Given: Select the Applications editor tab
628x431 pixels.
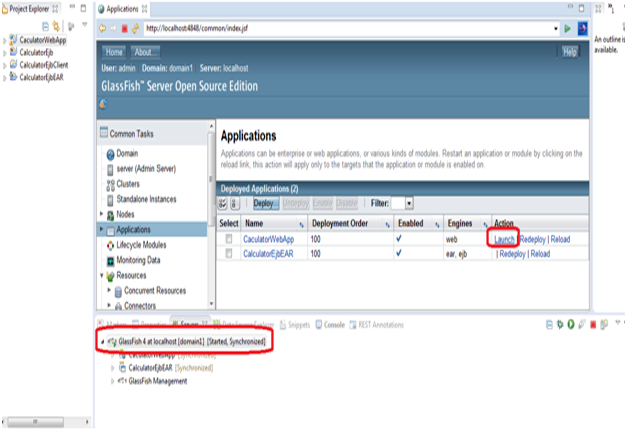Looking at the screenshot, I should click(122, 9).
